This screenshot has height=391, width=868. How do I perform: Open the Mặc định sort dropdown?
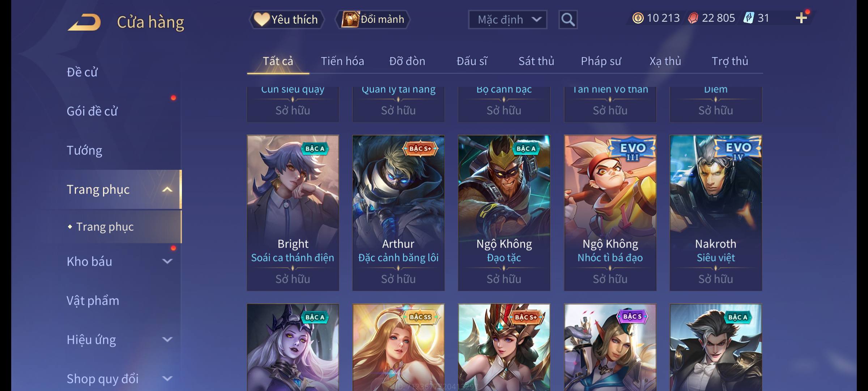point(507,20)
